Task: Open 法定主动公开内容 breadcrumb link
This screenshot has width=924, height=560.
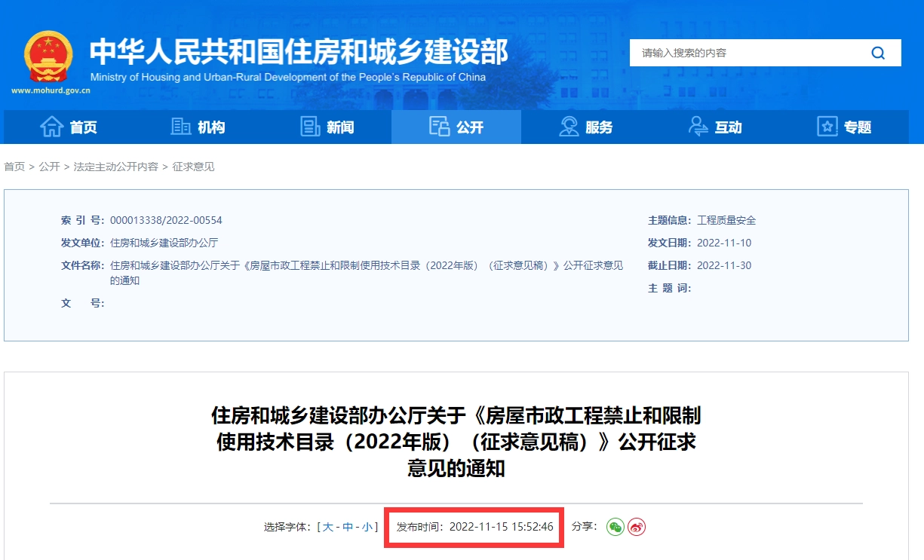Action: click(115, 166)
